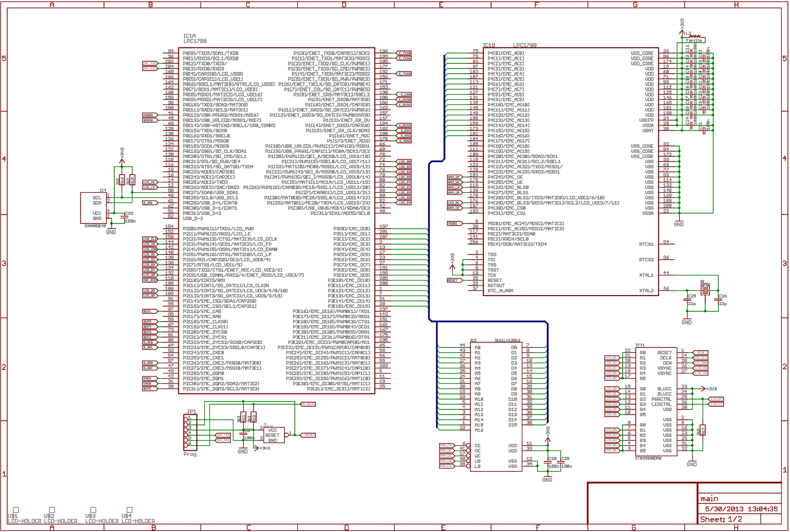Click the RTCX2 pin label
The width and height of the screenshot is (790, 532).
point(647,260)
